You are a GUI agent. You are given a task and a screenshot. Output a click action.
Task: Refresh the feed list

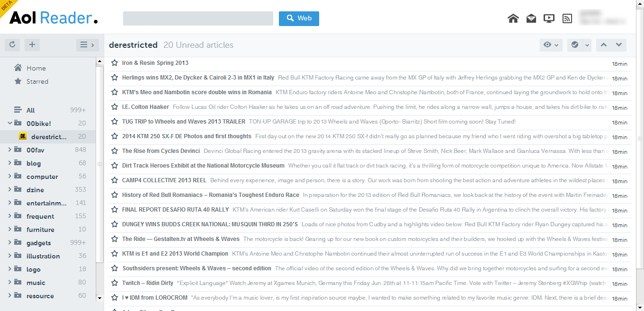tap(12, 44)
